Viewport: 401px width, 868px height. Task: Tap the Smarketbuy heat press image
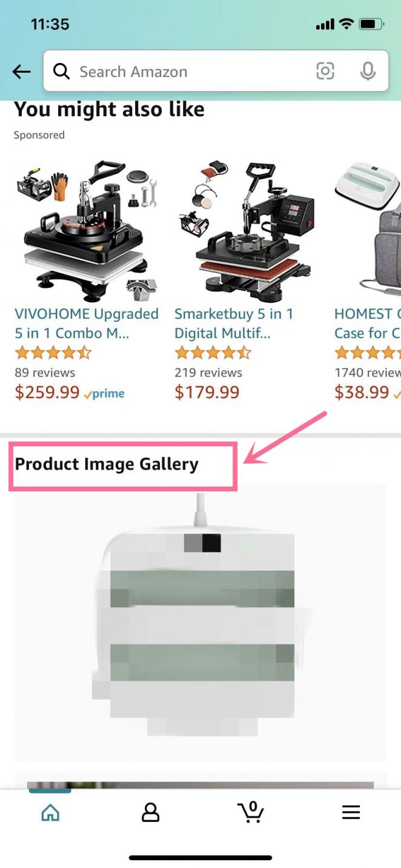click(246, 231)
